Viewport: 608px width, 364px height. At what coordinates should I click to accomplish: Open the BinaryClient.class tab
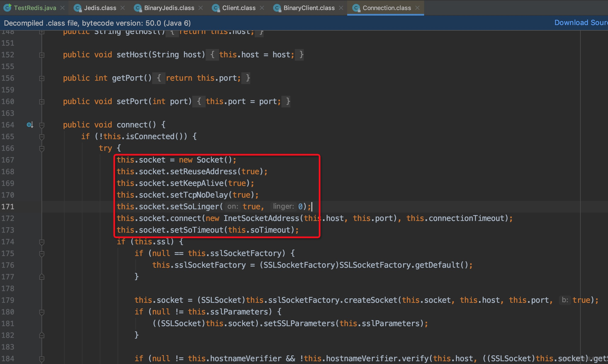[x=309, y=8]
